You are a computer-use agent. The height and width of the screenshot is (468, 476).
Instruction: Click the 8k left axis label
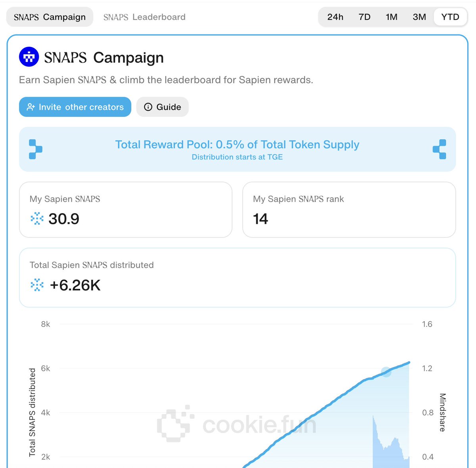[x=46, y=324]
